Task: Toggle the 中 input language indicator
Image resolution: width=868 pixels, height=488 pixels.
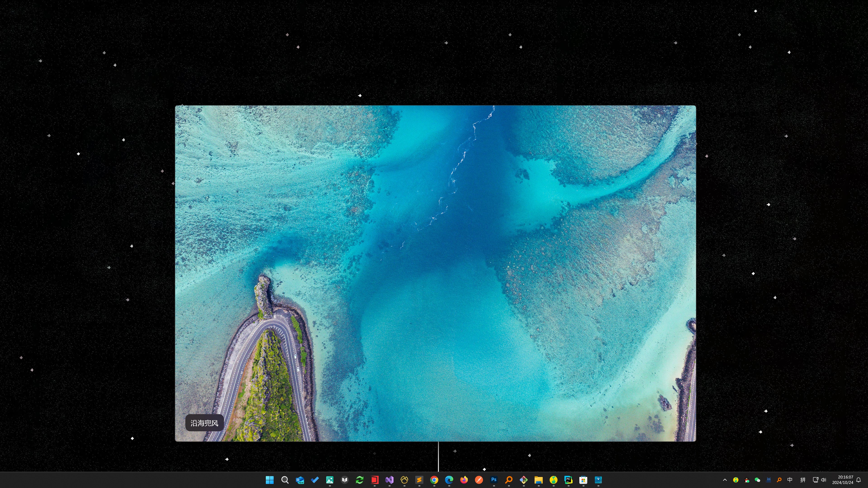Action: (790, 480)
